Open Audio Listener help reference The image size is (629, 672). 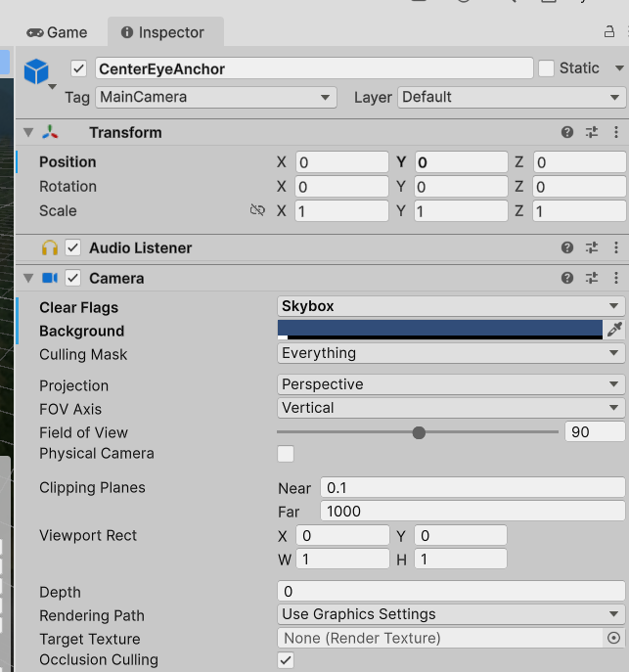tap(567, 247)
